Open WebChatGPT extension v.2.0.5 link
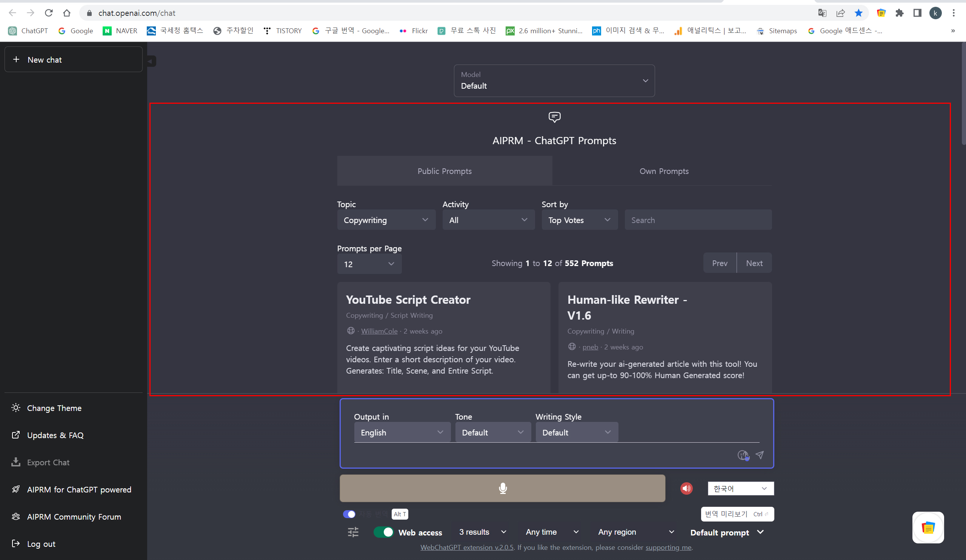The width and height of the screenshot is (966, 560). (x=466, y=547)
